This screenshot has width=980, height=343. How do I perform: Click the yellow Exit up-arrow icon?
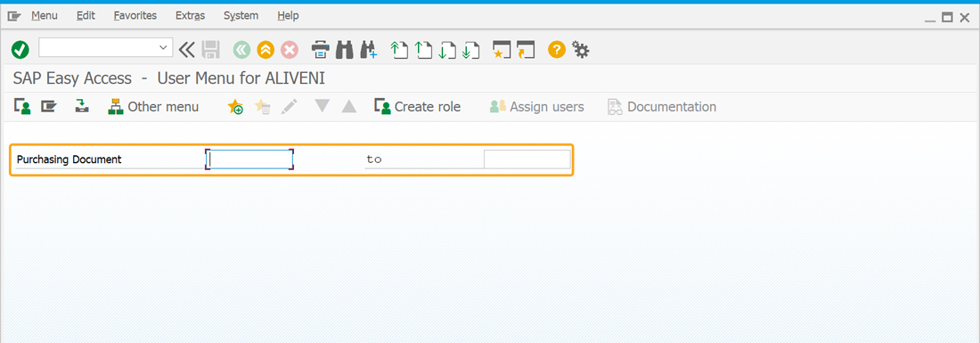coord(265,49)
